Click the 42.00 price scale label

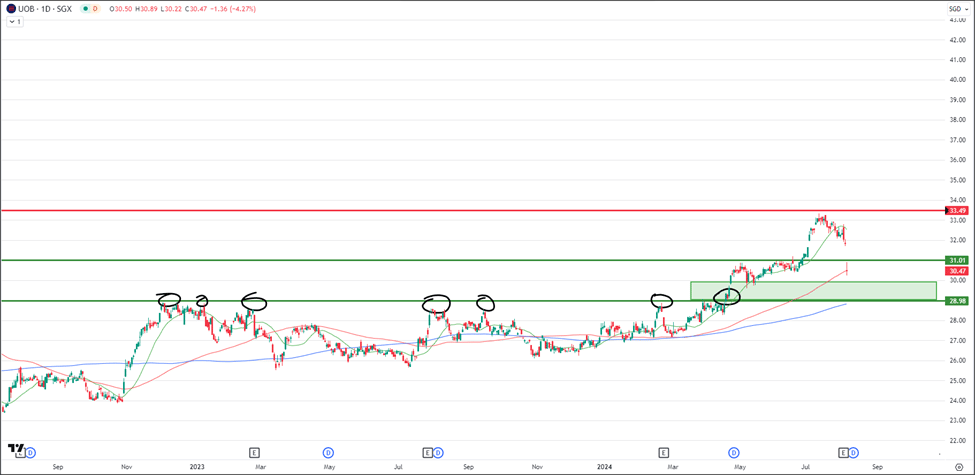pos(957,40)
